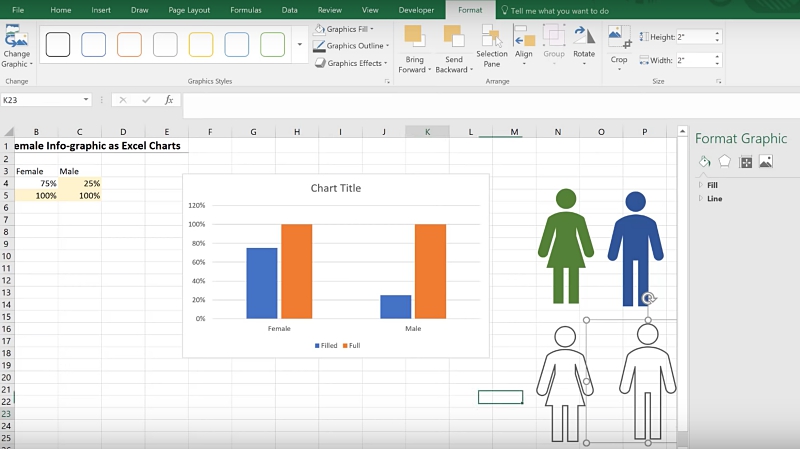Click the vertical scrollbar up arrow

682,132
